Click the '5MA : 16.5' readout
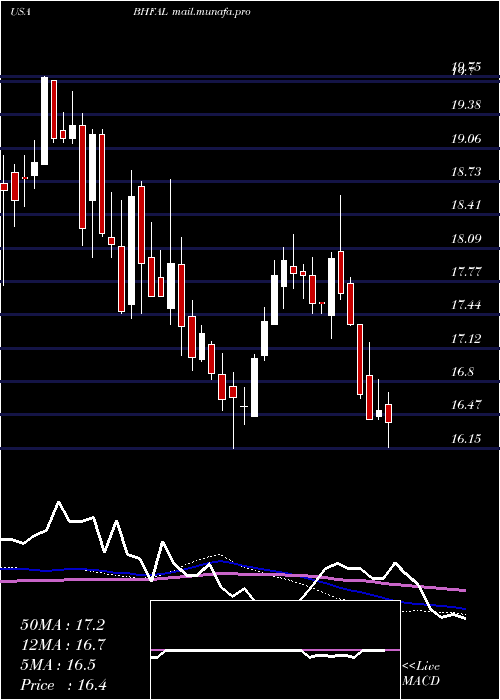Image resolution: width=500 pixels, height=700 pixels. [x=58, y=665]
